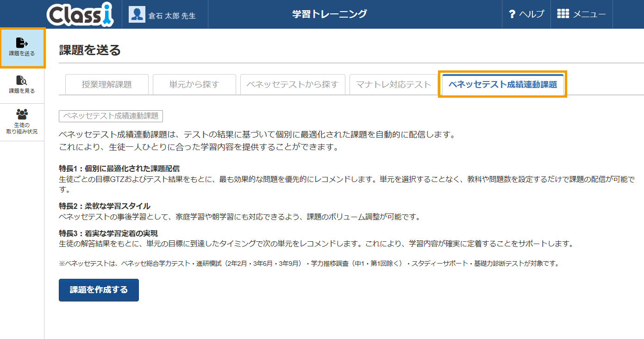Image resolution: width=644 pixels, height=339 pixels.
Task: Click the ベネッセテスト成績連動課題 outlined label
Action: 111,116
